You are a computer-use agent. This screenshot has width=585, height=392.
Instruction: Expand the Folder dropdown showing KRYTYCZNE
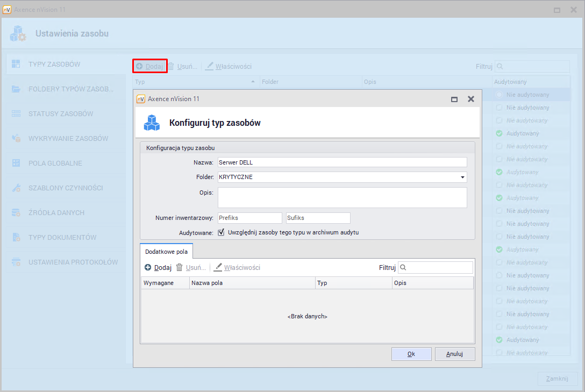click(462, 177)
